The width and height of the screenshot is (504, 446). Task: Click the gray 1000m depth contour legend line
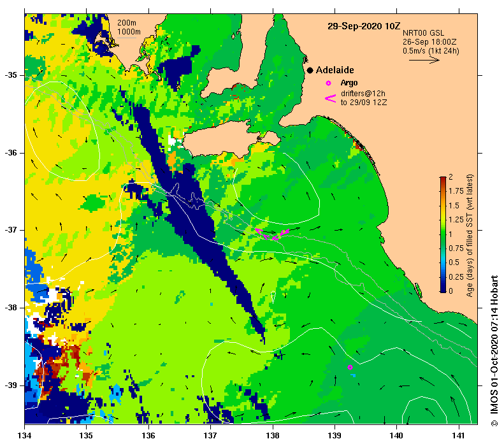tap(126, 38)
